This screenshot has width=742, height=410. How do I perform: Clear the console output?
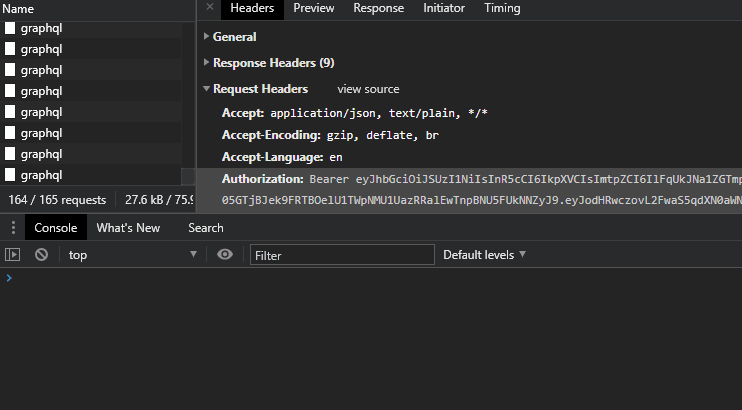[x=42, y=255]
